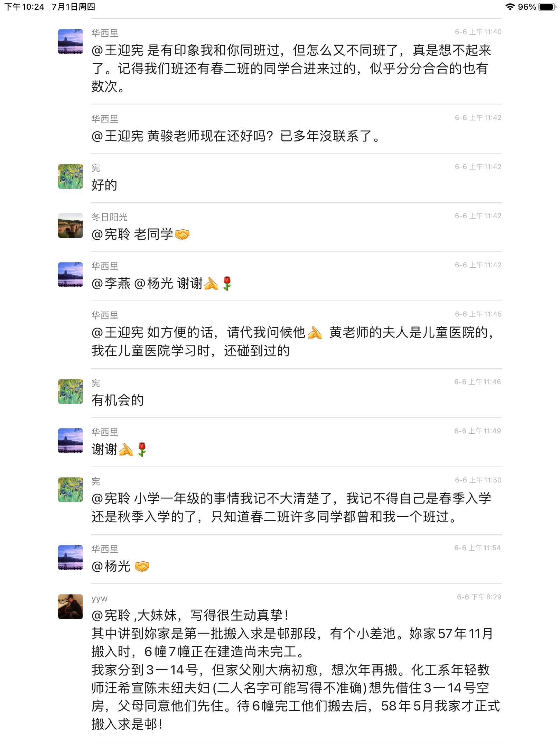
Task: Tap the rose emoji in the 11:49 谢谢 message
Action: (x=142, y=450)
